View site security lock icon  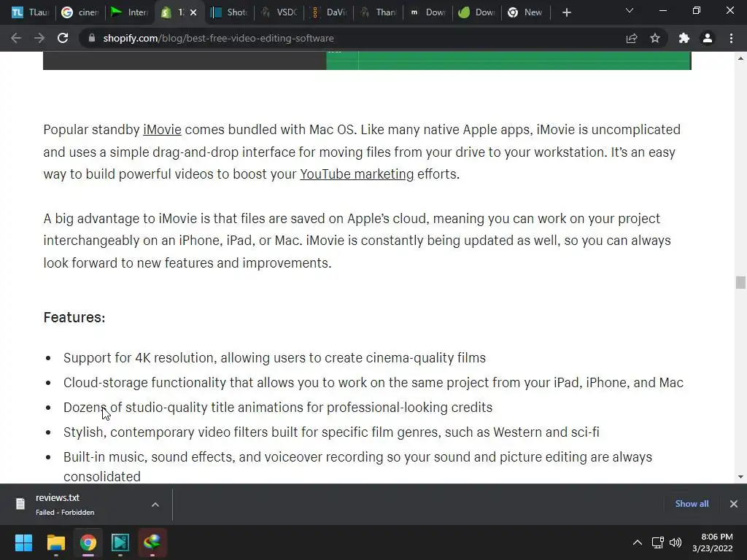91,38
